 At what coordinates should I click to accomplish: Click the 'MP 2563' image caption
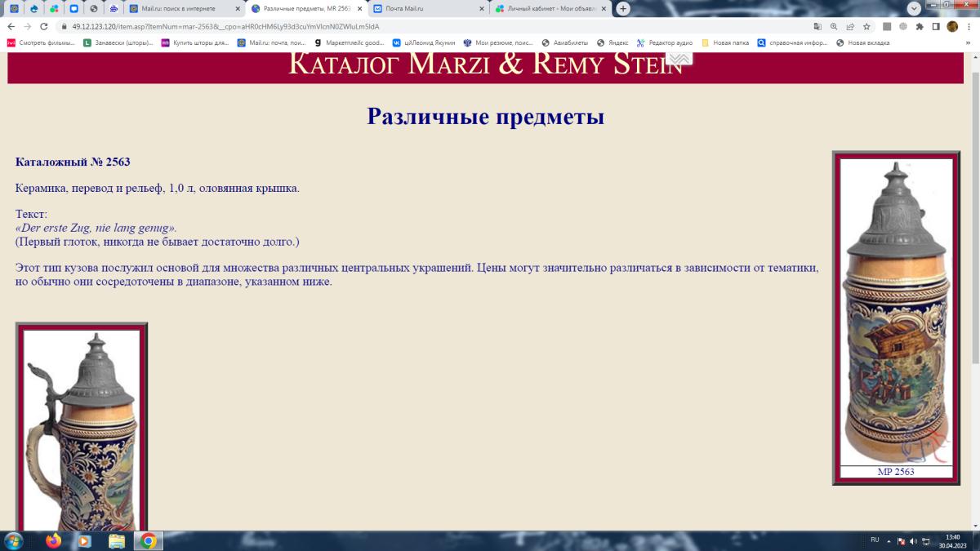(x=896, y=472)
